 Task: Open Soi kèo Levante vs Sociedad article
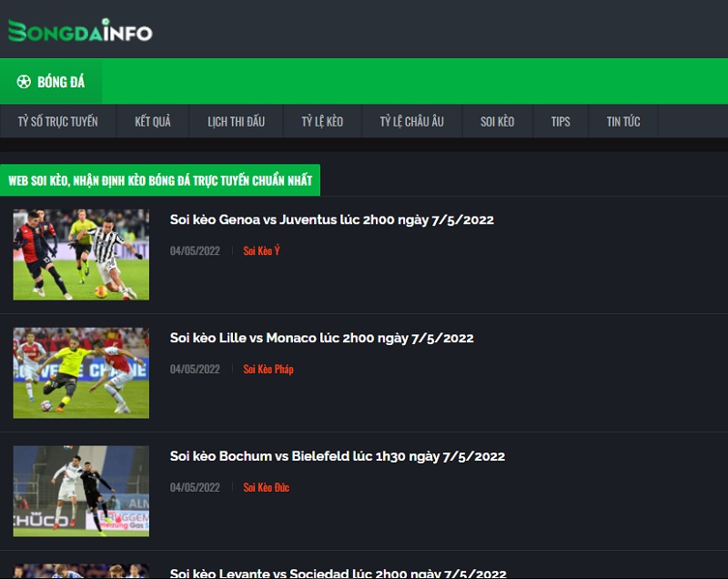pyautogui.click(x=338, y=574)
